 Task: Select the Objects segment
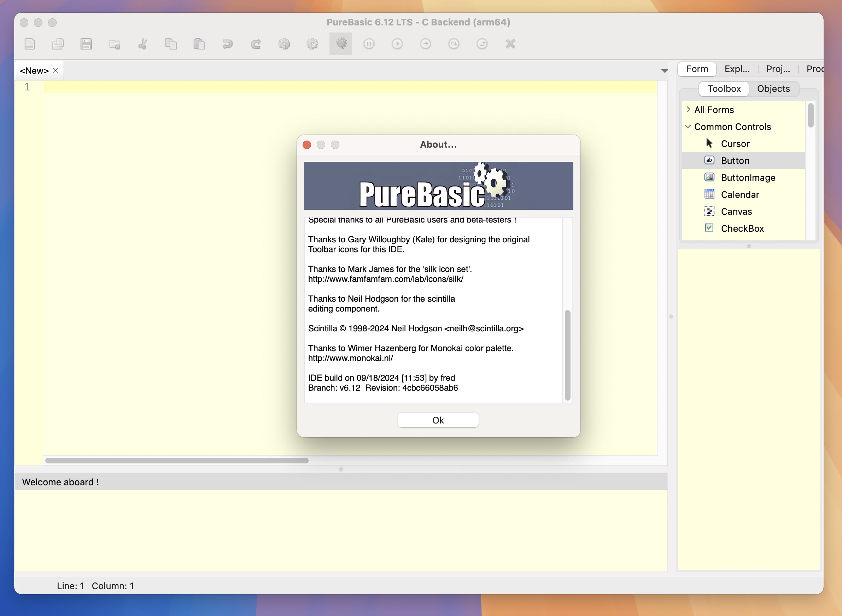[773, 89]
